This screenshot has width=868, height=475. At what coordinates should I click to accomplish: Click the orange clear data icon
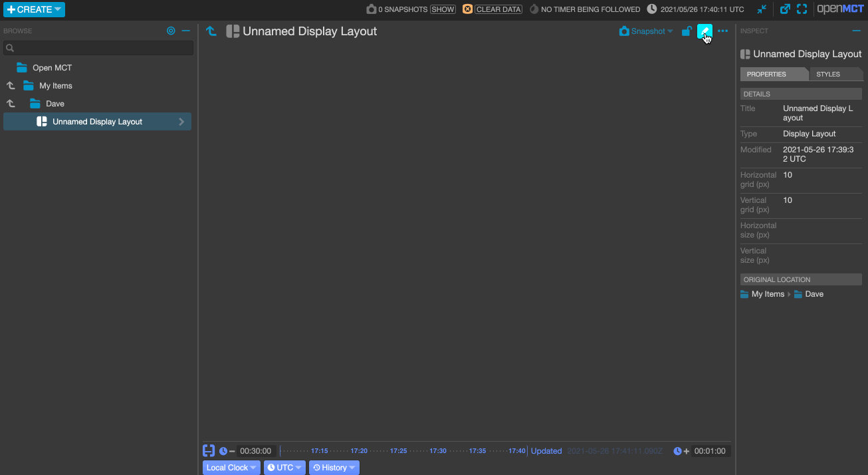point(467,9)
